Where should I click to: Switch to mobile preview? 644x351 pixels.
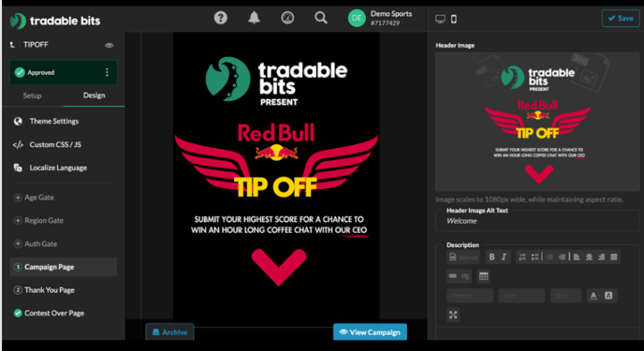(x=454, y=19)
